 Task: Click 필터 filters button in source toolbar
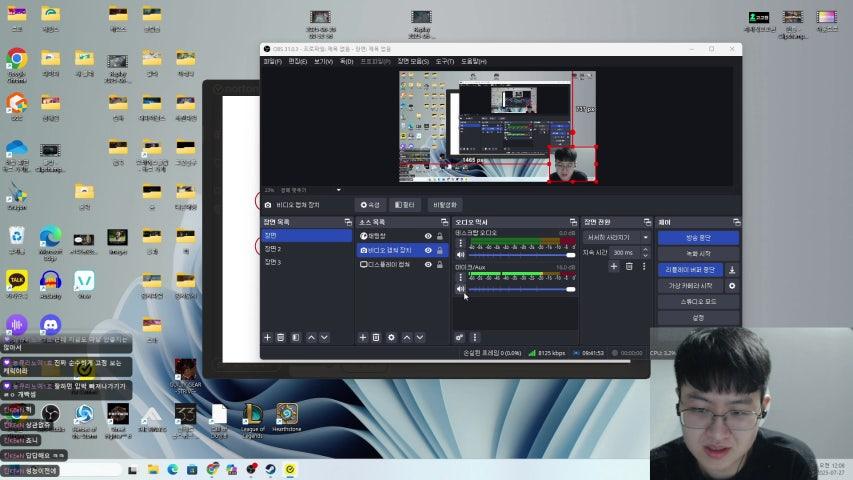click(404, 205)
